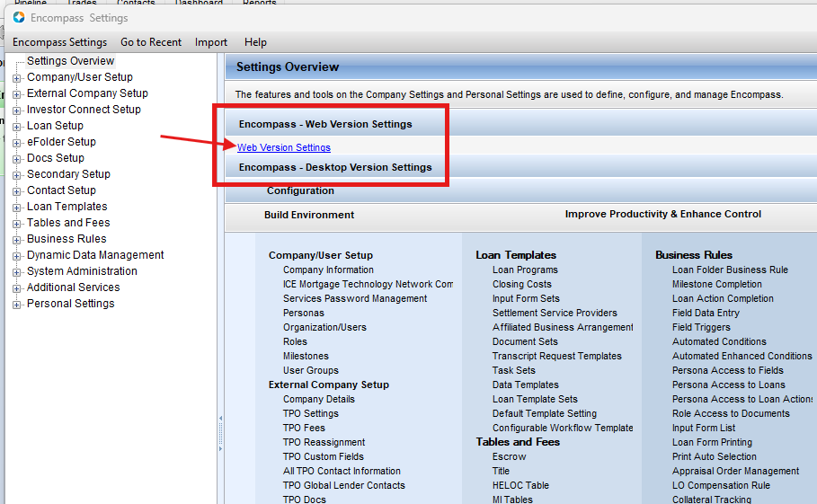Select Personal Settings label in tree
817x504 pixels.
71,303
